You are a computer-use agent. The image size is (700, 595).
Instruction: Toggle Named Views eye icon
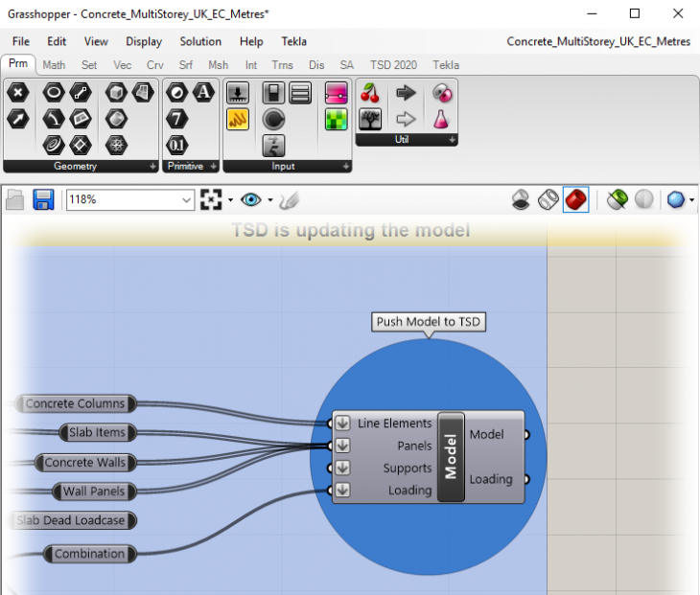point(251,199)
